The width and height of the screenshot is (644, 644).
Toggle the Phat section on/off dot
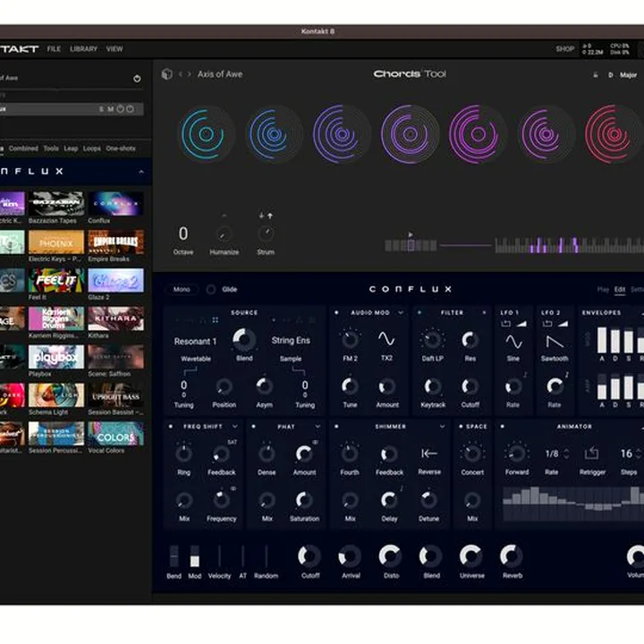tap(253, 427)
